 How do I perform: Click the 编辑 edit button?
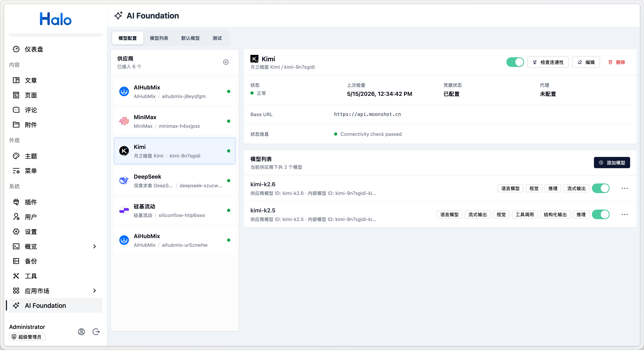click(586, 62)
